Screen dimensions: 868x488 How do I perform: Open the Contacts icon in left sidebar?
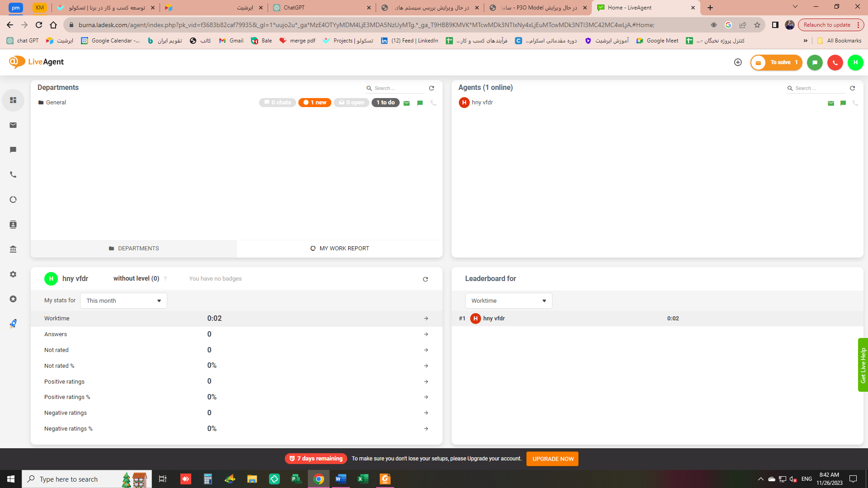click(x=13, y=225)
